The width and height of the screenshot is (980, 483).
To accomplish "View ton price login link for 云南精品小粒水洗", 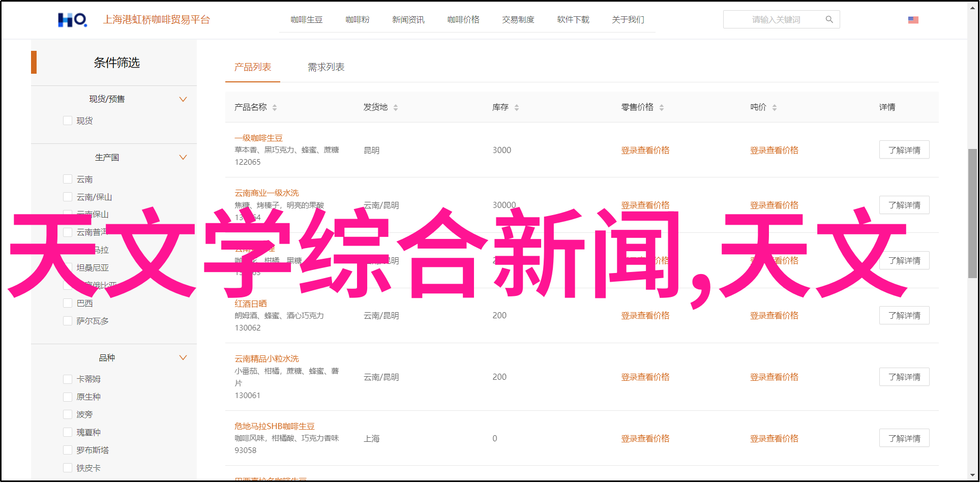I will (x=774, y=377).
